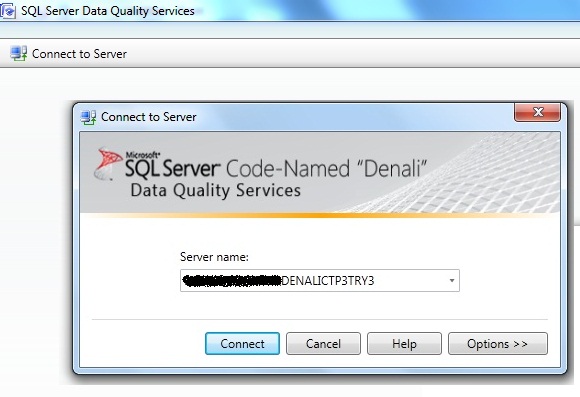
Task: Expand Options >> in the dialog
Action: [x=498, y=343]
